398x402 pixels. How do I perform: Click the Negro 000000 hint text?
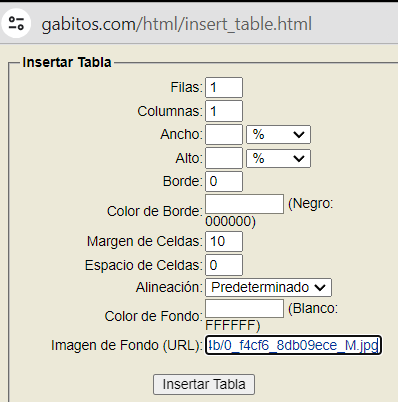(x=269, y=212)
